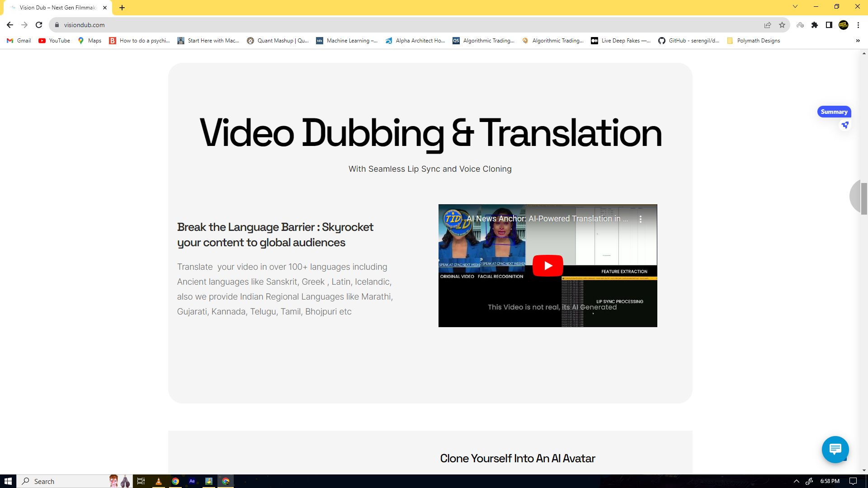Screen dimensions: 868x488
Task: Open the Polymath Designs bookmark folder
Action: pyautogui.click(x=754, y=41)
